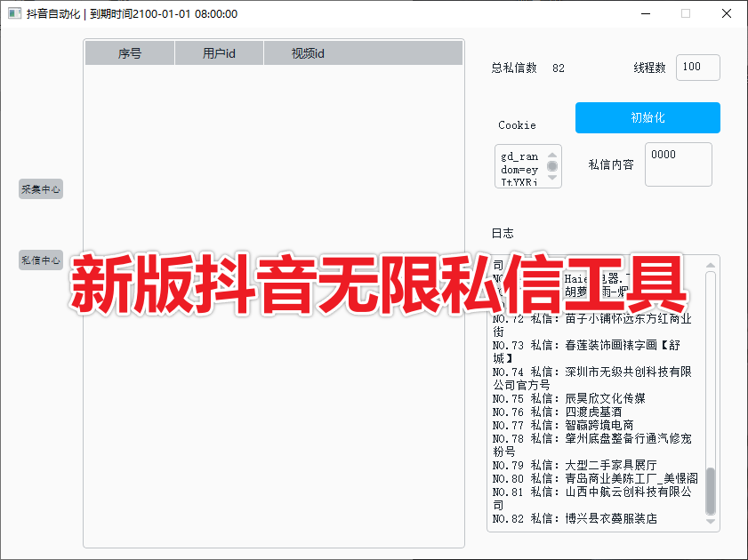Minimize the 抖音自动化 window
The image size is (748, 560).
(646, 13)
